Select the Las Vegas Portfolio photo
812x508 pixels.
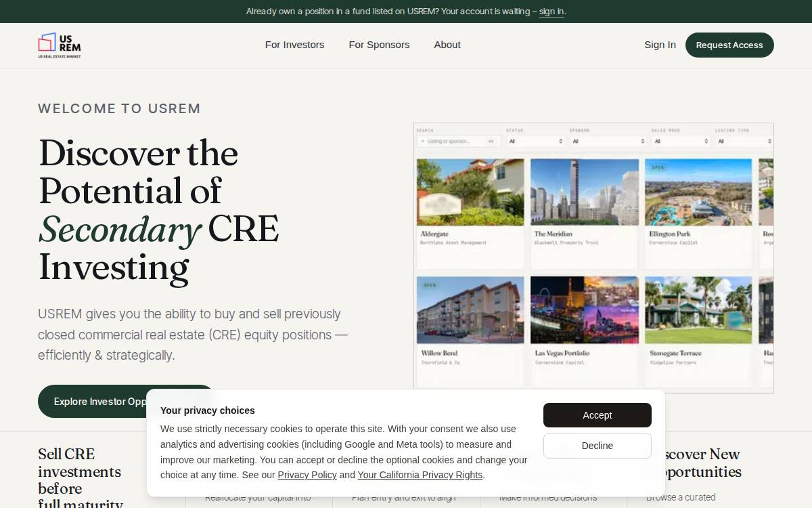coord(585,310)
